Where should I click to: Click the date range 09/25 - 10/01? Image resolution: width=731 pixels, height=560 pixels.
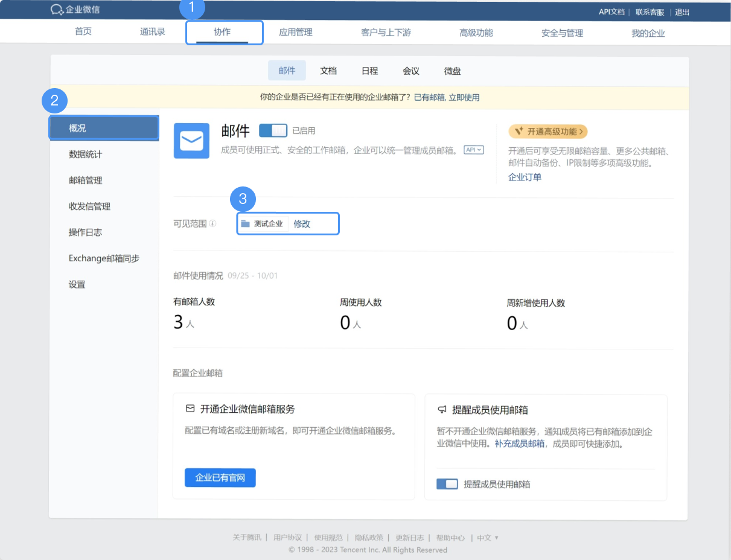pos(253,276)
